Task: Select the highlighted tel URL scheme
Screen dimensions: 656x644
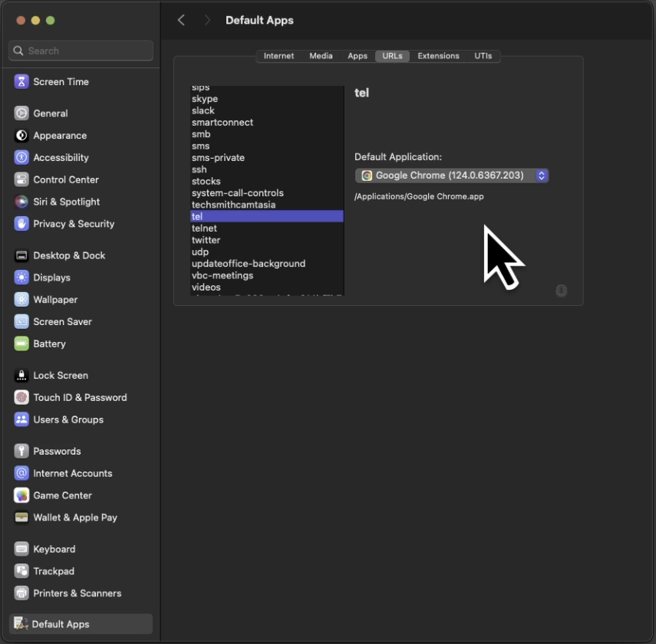Action: point(267,216)
